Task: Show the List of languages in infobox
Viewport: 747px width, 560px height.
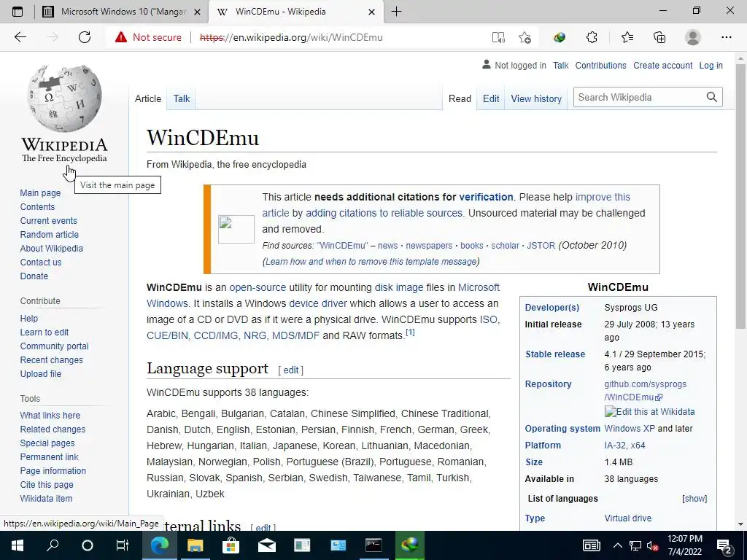Action: (694, 499)
